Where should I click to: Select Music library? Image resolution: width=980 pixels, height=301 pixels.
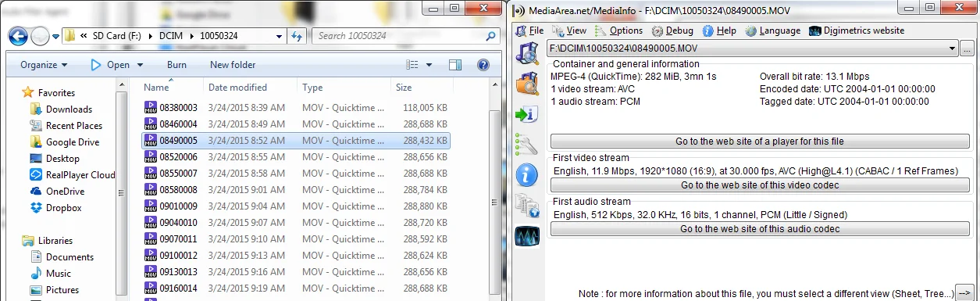pyautogui.click(x=59, y=274)
